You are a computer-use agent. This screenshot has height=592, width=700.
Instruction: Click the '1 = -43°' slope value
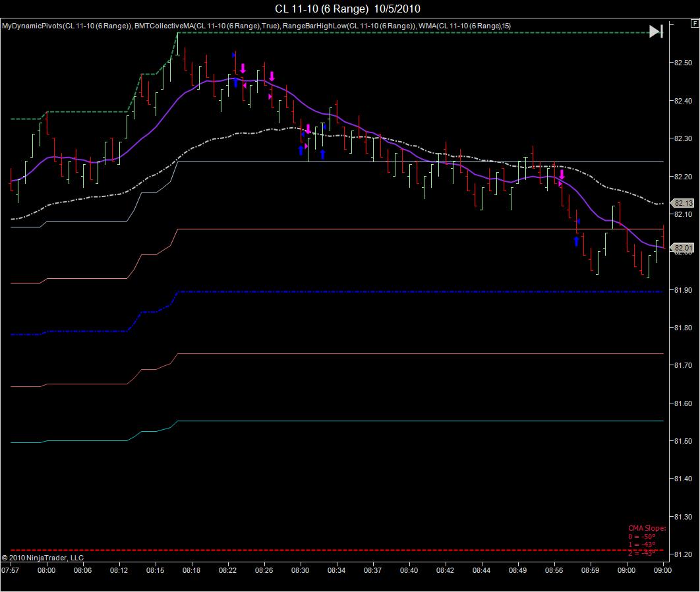(641, 545)
